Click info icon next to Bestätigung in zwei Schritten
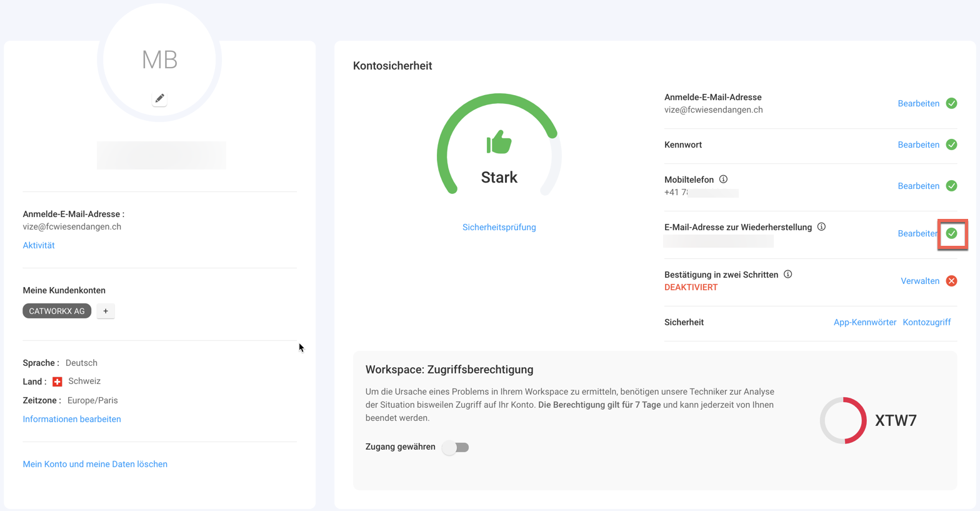Image resolution: width=980 pixels, height=511 pixels. tap(787, 275)
